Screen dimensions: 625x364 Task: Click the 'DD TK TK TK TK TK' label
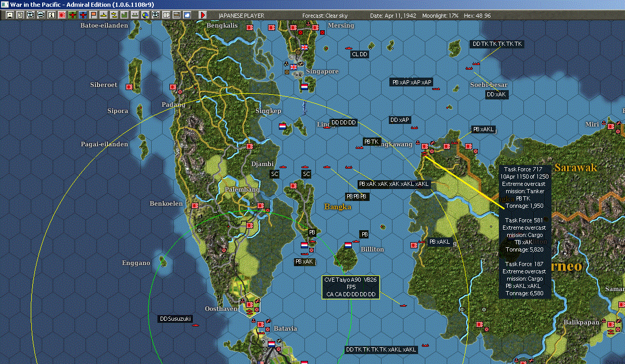click(497, 44)
